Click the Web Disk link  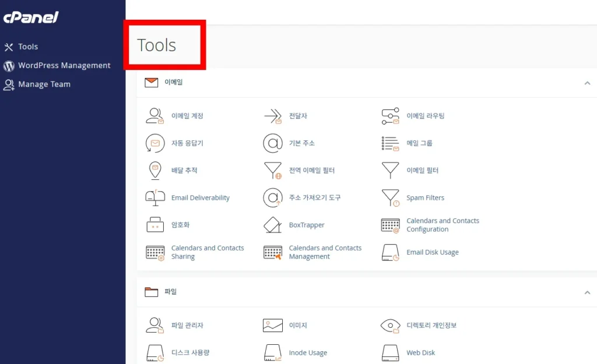(x=420, y=352)
